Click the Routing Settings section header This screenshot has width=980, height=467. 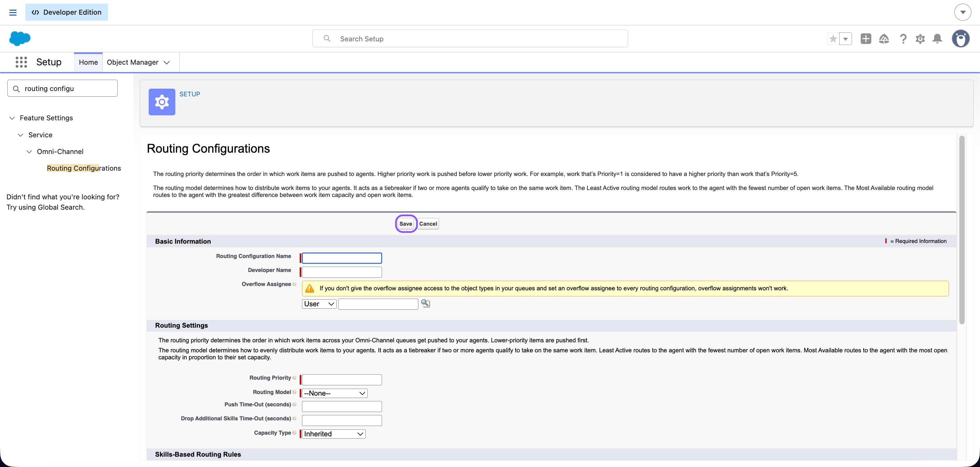(x=181, y=326)
